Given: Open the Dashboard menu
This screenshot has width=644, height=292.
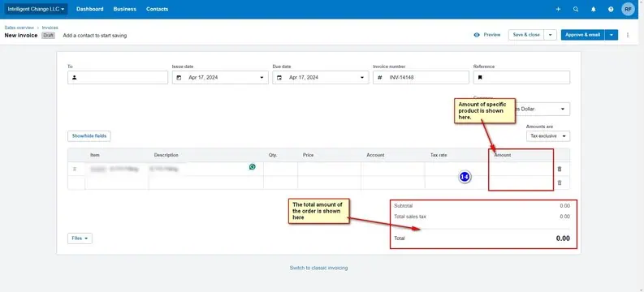Looking at the screenshot, I should coord(90,9).
